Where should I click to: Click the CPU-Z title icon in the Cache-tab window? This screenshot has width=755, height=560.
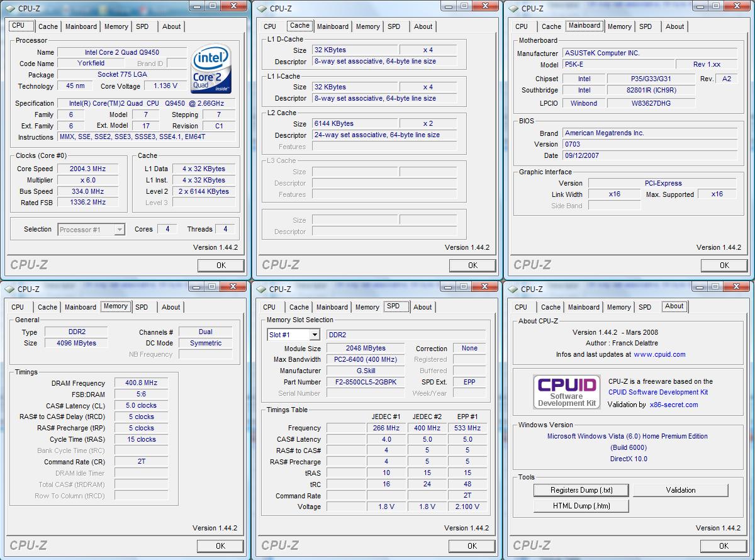tap(261, 8)
